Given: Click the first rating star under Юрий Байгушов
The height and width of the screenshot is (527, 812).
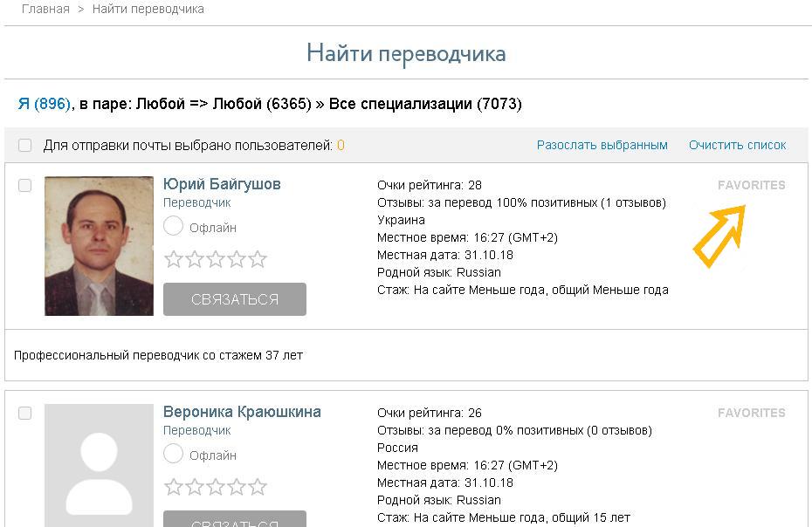Looking at the screenshot, I should coord(173,259).
